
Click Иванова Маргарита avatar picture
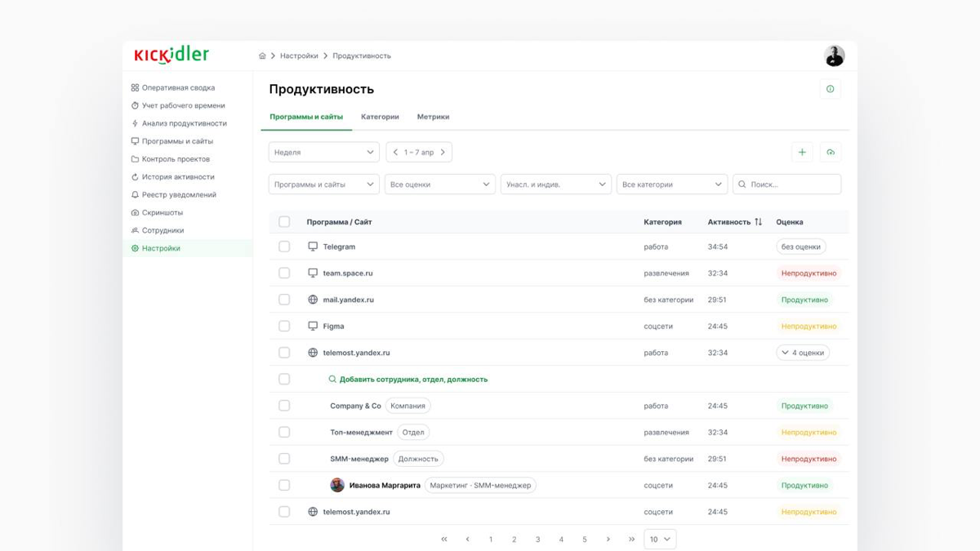coord(337,486)
